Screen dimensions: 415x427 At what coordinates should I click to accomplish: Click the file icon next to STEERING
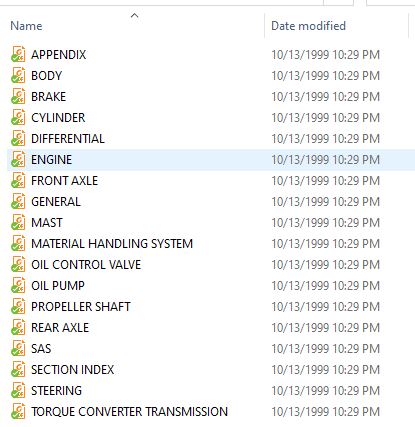[18, 390]
